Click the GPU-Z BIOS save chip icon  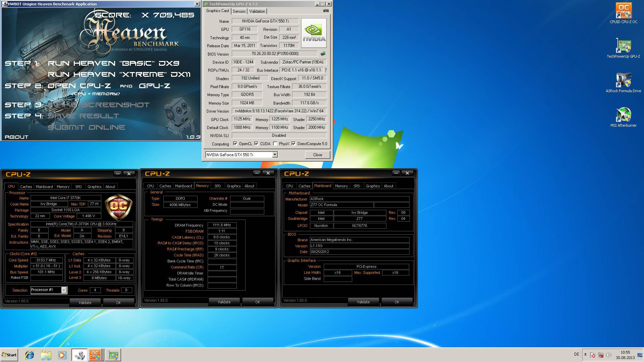point(323,54)
